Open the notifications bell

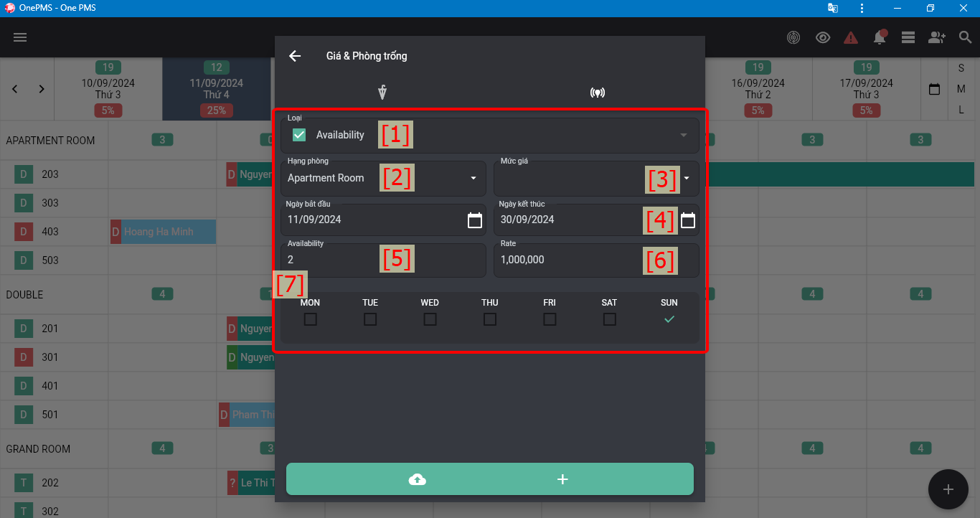coord(879,37)
